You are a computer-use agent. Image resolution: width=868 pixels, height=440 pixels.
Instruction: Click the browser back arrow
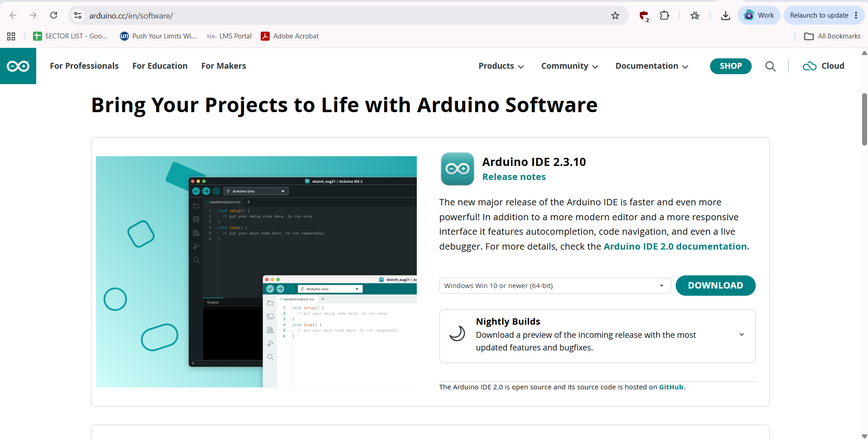[x=13, y=15]
